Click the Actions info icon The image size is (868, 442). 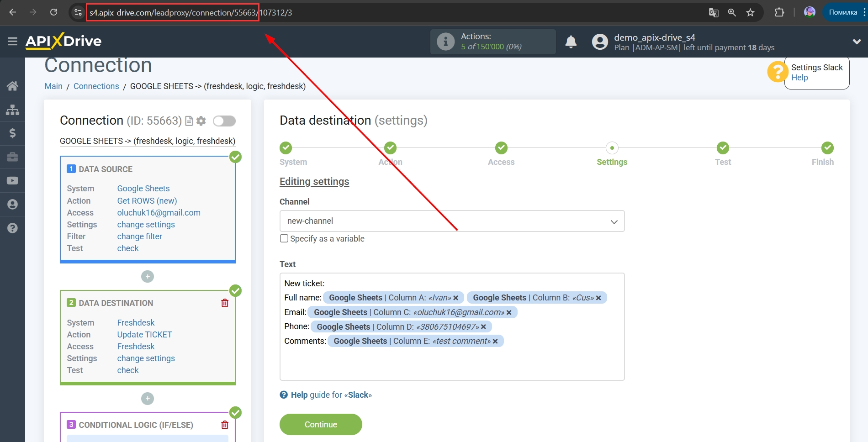(445, 42)
